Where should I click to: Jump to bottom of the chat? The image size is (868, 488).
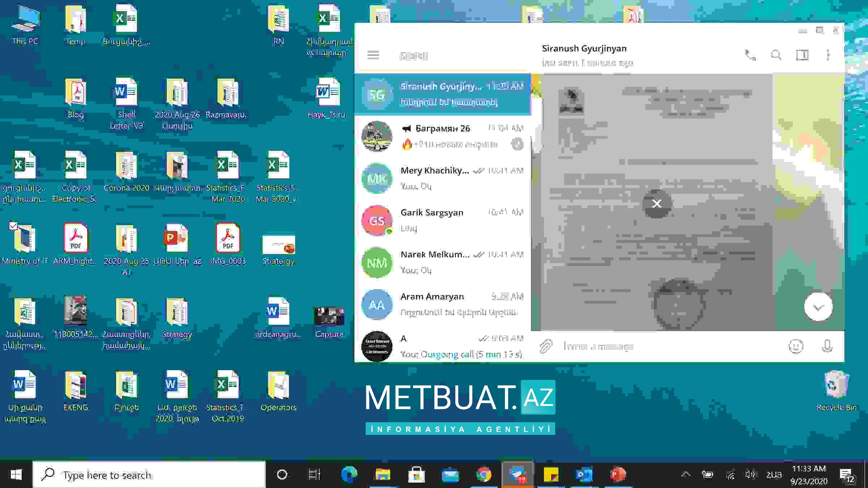pyautogui.click(x=818, y=307)
